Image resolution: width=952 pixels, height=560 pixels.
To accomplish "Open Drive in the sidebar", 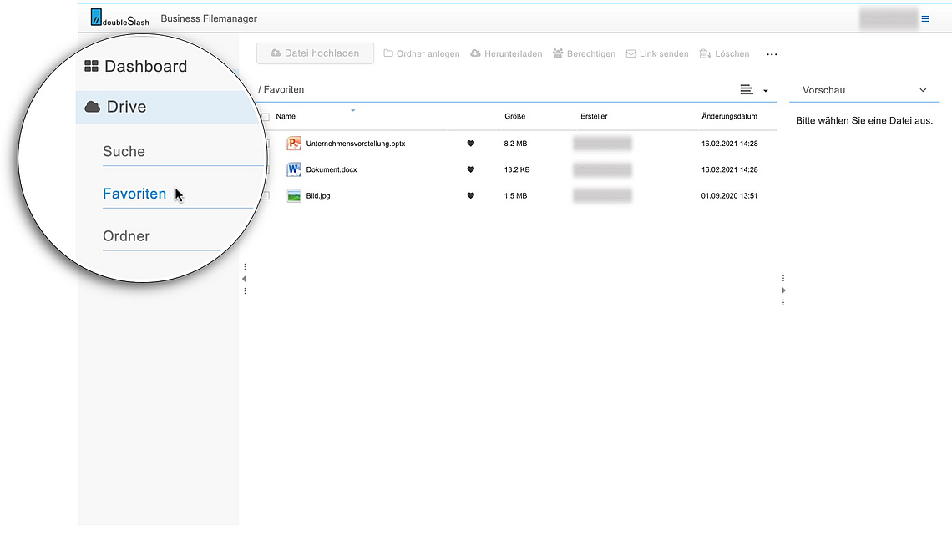I will click(x=126, y=107).
